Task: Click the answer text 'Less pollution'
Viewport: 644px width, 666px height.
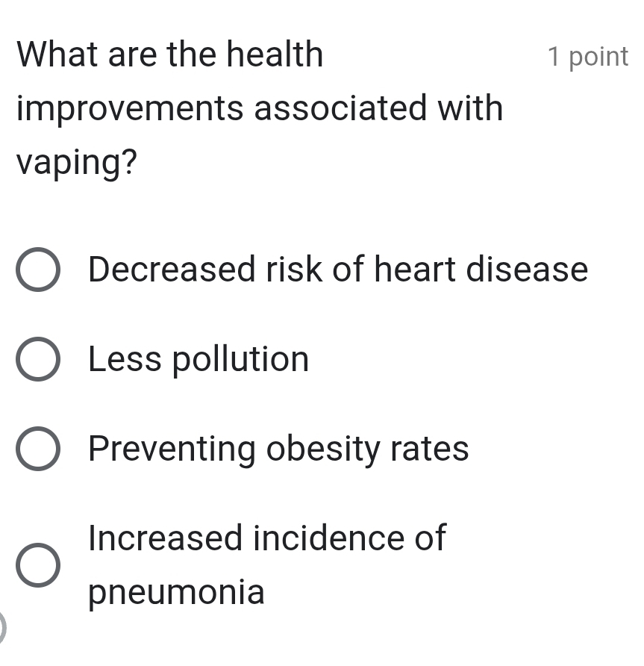Action: (198, 360)
